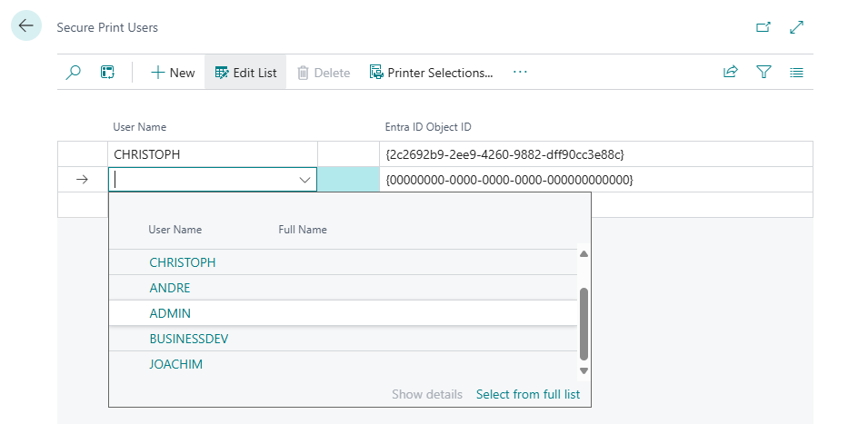Viewport: 868px width, 424px height.
Task: Open Printer Selections action
Action: point(432,73)
